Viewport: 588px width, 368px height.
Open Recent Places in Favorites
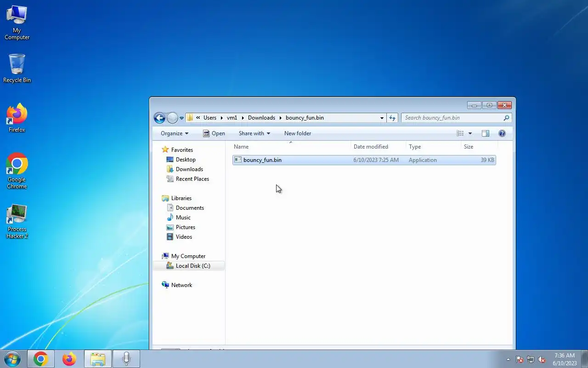tap(192, 179)
